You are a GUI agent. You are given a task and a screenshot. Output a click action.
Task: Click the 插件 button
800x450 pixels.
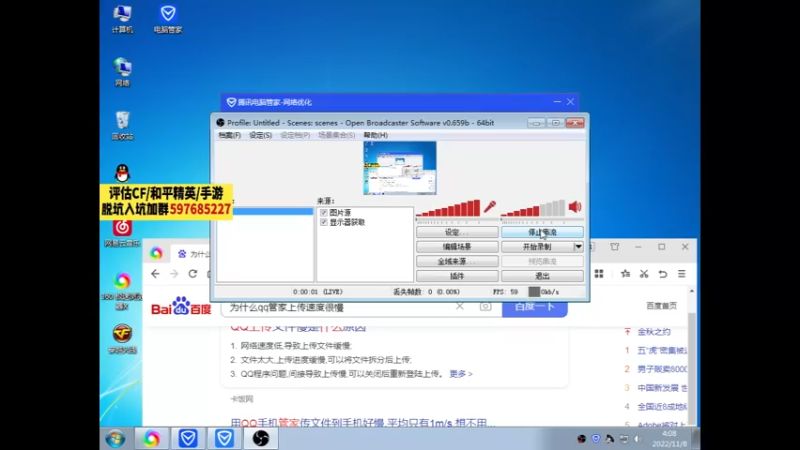coord(457,276)
